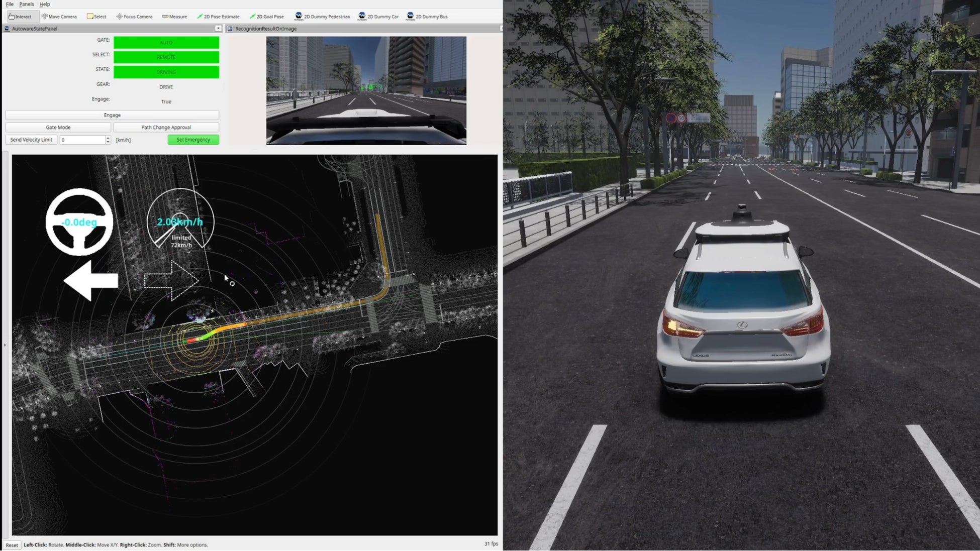Activate the Move Camera tool
The height and width of the screenshot is (551, 980).
(x=59, y=17)
